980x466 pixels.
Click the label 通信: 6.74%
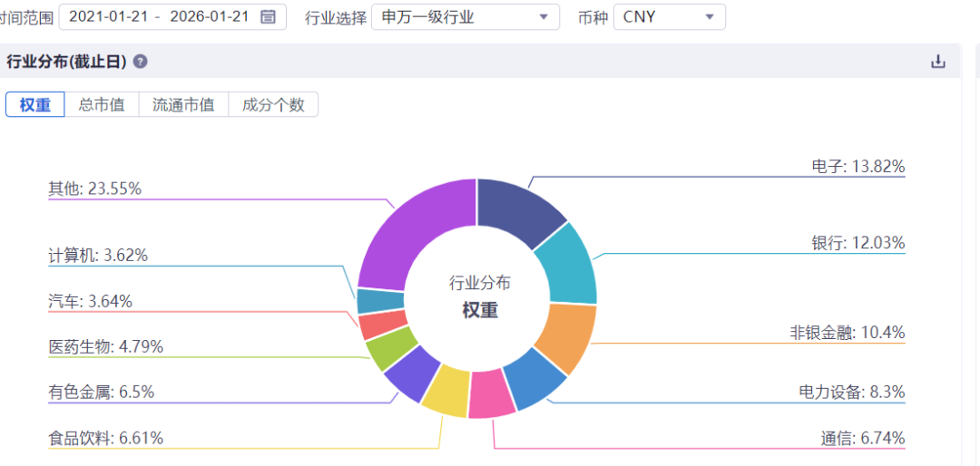[x=863, y=439]
